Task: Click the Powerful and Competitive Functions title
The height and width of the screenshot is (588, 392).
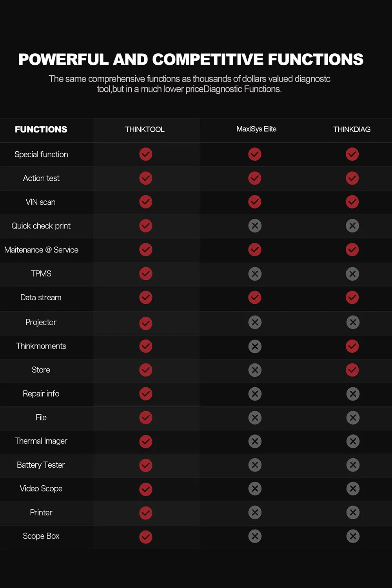Action: (191, 60)
